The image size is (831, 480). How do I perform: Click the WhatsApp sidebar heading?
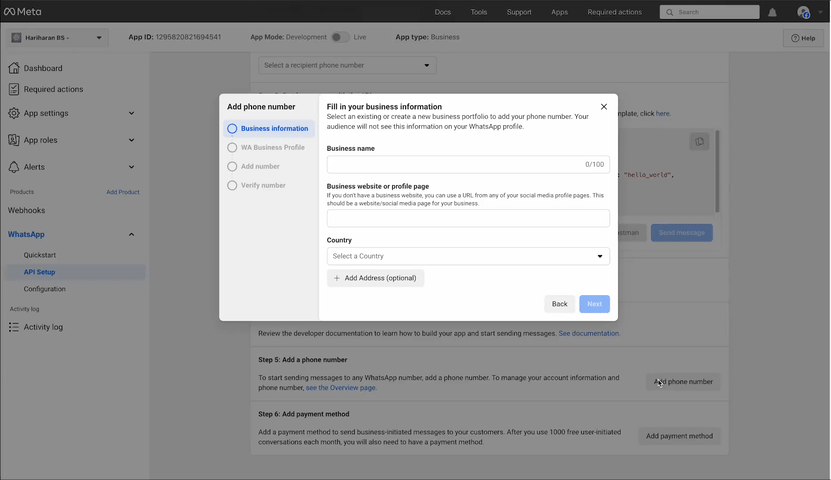(x=26, y=234)
